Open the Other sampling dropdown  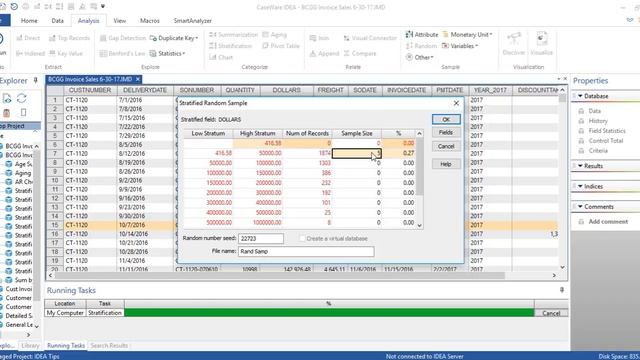tap(420, 57)
